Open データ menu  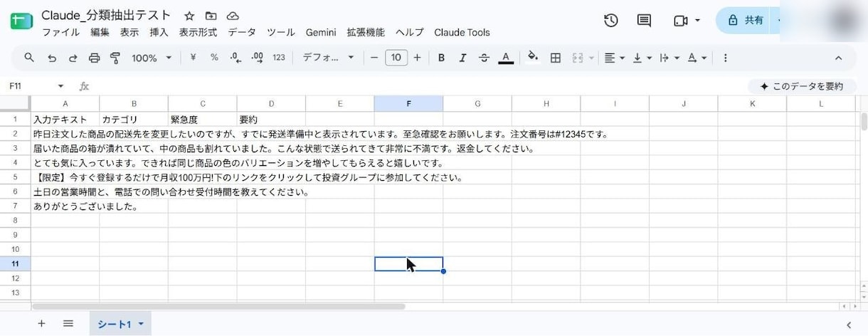tap(242, 33)
